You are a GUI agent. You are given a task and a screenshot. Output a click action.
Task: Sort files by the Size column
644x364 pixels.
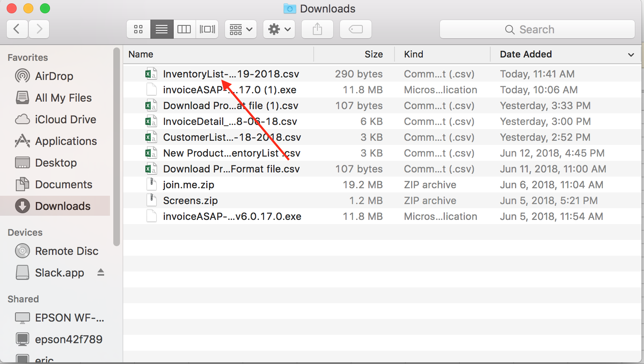[373, 55]
